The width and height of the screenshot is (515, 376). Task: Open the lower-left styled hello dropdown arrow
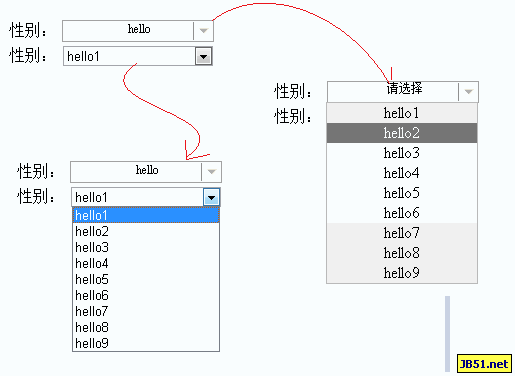(212, 172)
